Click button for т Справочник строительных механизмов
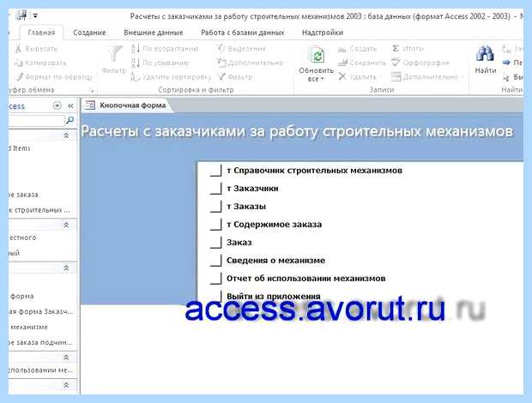 (x=215, y=170)
